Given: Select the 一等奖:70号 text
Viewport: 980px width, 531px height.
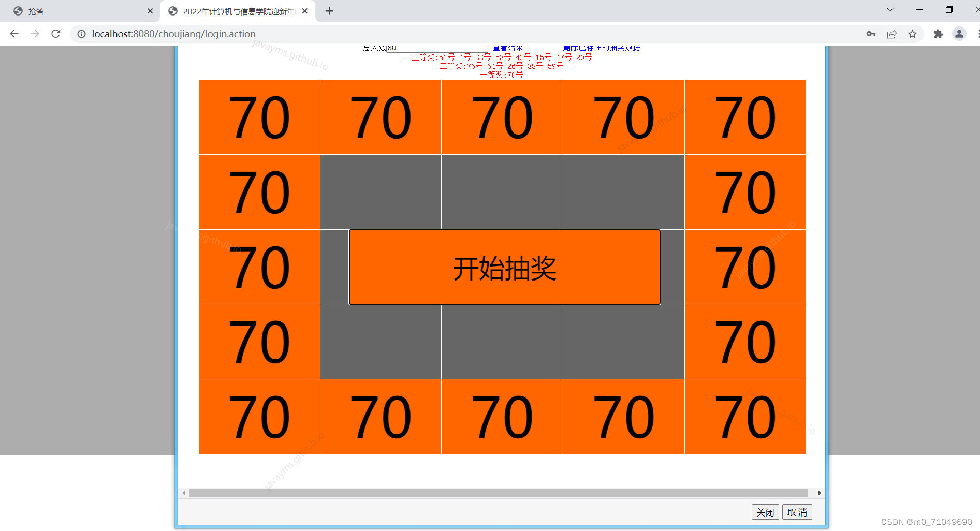Looking at the screenshot, I should coord(502,75).
